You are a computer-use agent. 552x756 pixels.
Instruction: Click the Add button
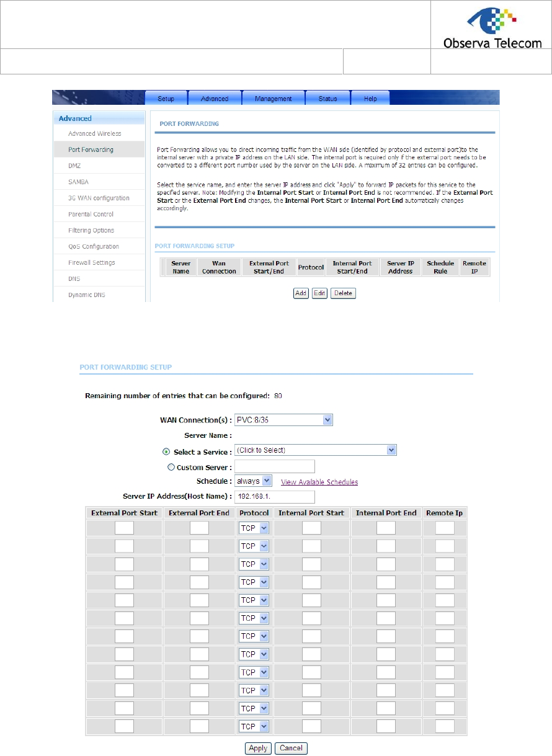[301, 293]
